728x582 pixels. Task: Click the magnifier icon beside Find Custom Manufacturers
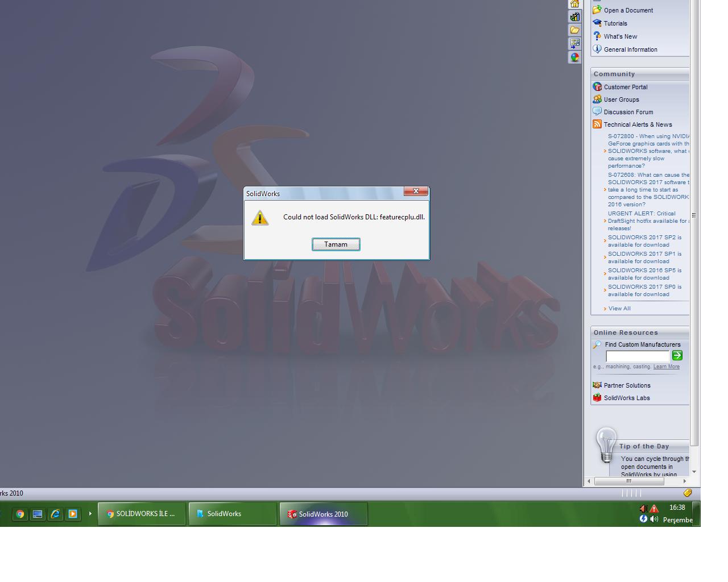point(597,344)
